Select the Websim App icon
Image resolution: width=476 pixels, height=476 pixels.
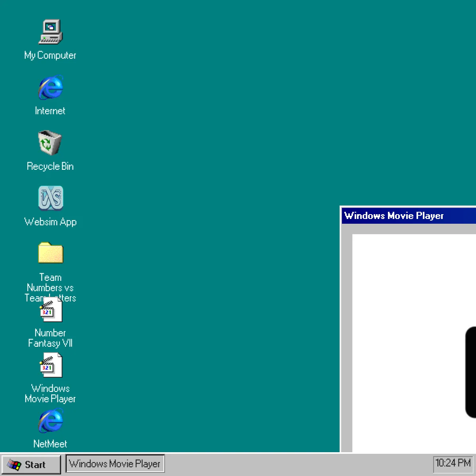[50, 198]
